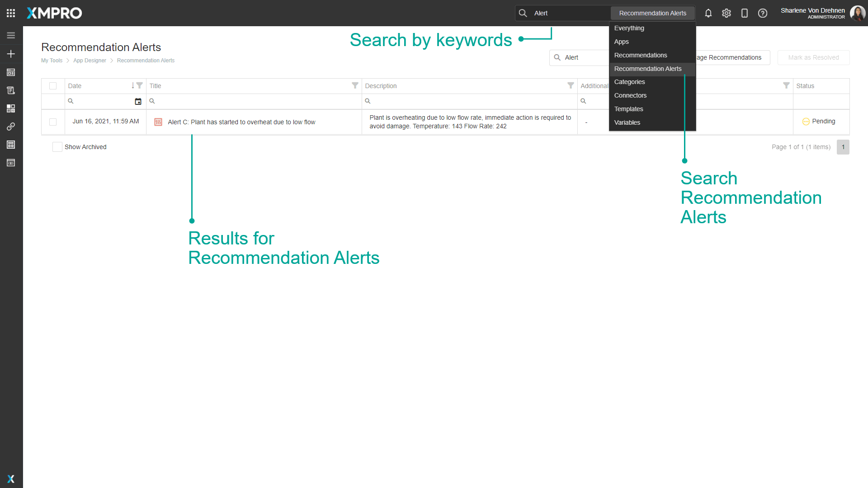
Task: Click the notifications bell icon
Action: [708, 13]
